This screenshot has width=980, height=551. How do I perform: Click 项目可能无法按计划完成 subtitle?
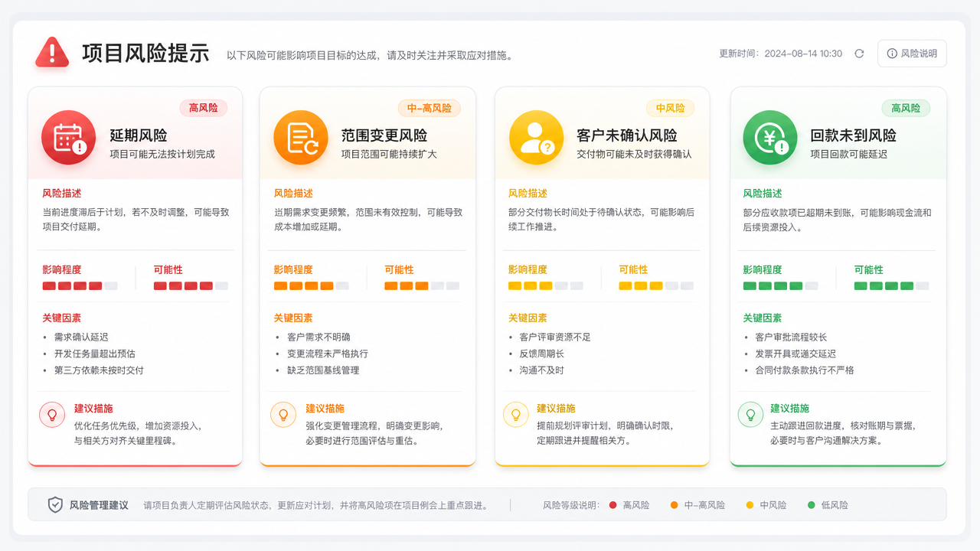[x=162, y=154]
